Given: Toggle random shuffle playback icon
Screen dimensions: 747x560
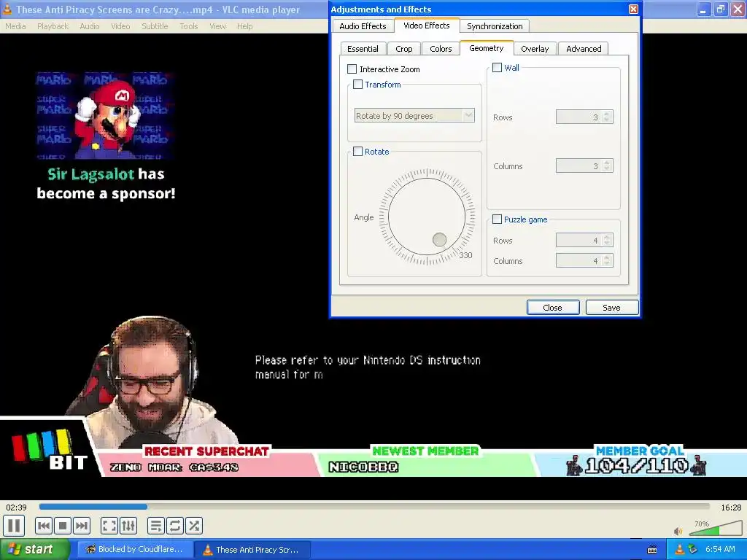Looking at the screenshot, I should 194,526.
